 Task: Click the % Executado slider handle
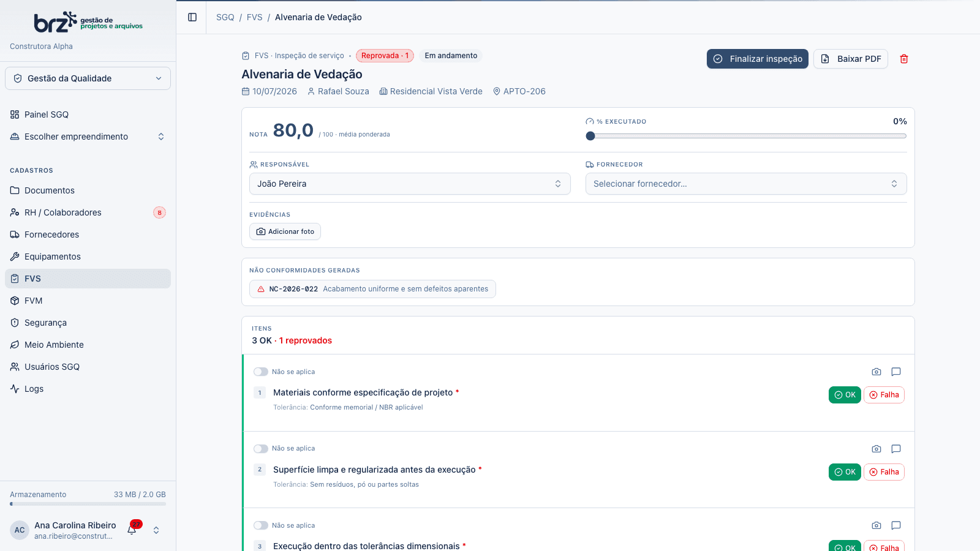pos(590,136)
